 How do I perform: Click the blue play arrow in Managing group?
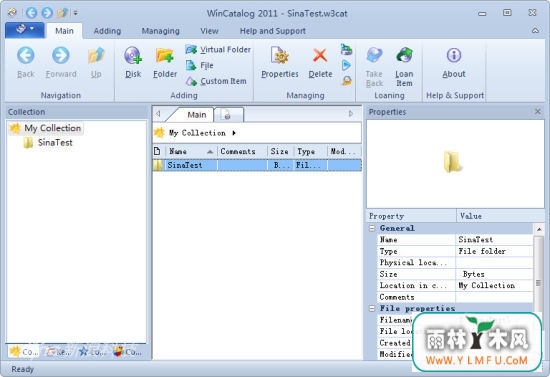(x=346, y=65)
